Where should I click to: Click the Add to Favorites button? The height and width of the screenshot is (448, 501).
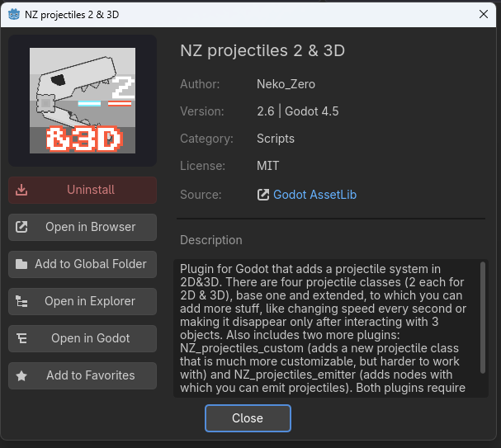[x=83, y=375]
